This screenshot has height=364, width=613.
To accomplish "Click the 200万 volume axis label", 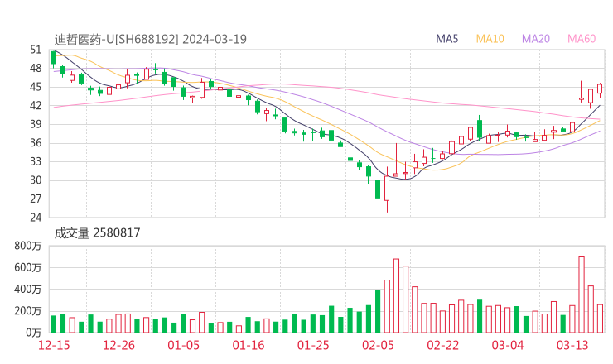I will (x=28, y=311).
